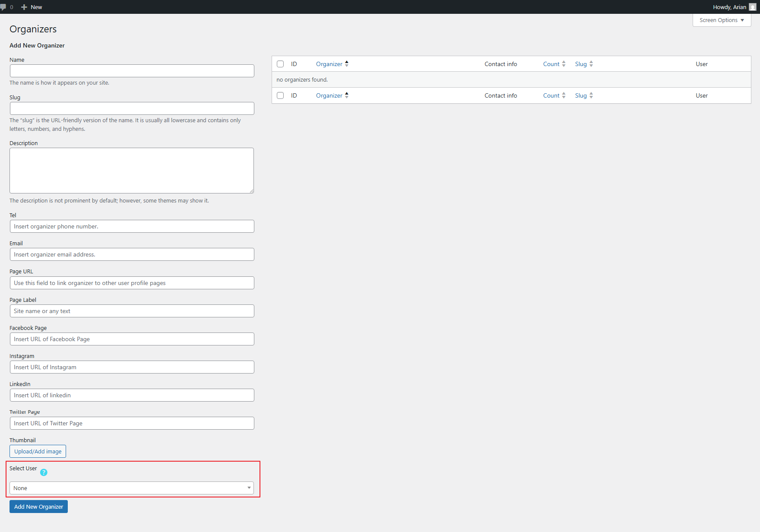Click the Add New Organizer button
Viewport: 760px width, 532px height.
[38, 506]
